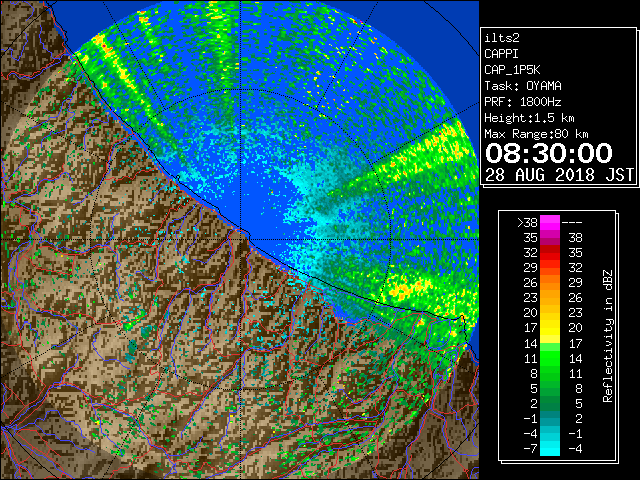
Task: Click the "Max Range:80 km" line
Action: pos(536,134)
